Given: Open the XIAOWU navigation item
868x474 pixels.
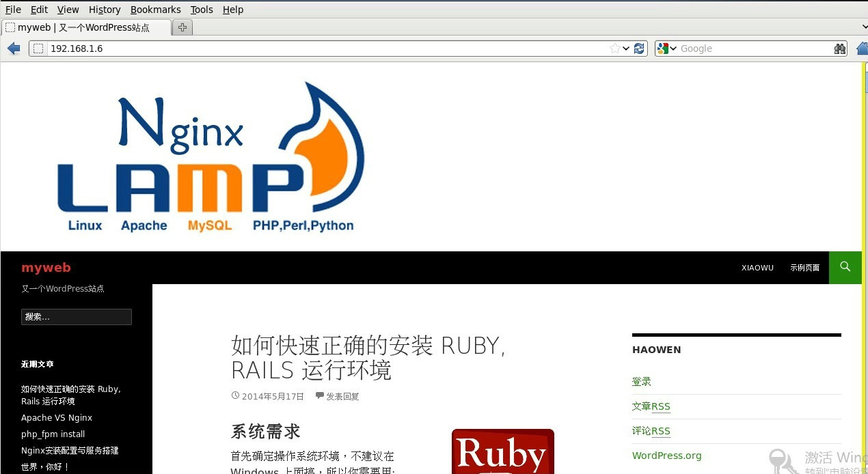Looking at the screenshot, I should (x=757, y=268).
